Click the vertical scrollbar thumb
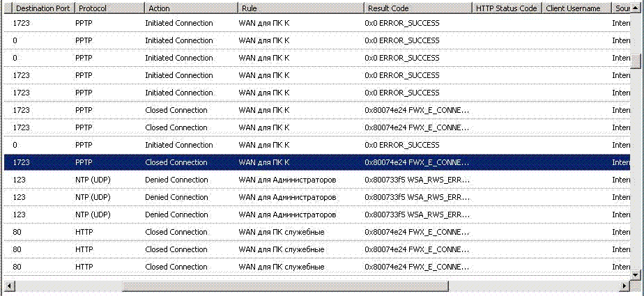Viewport: 644px width, 296px height. pyautogui.click(x=636, y=61)
